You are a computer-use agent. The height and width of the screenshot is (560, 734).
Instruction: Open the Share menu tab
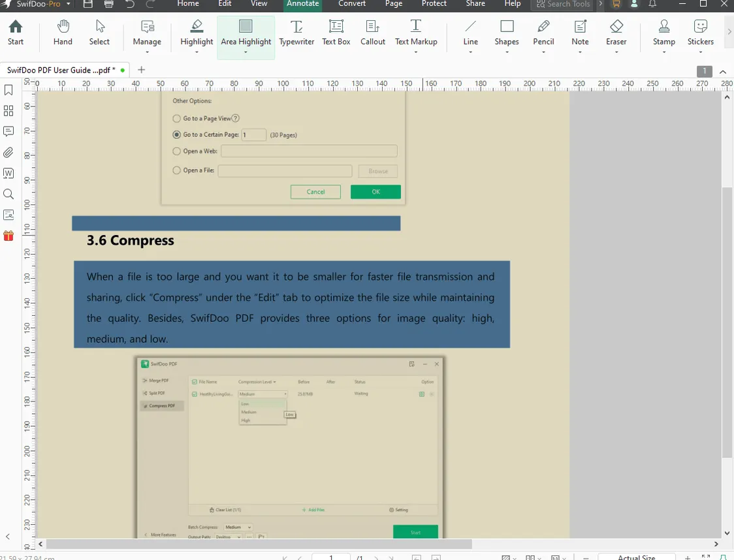[x=475, y=4]
